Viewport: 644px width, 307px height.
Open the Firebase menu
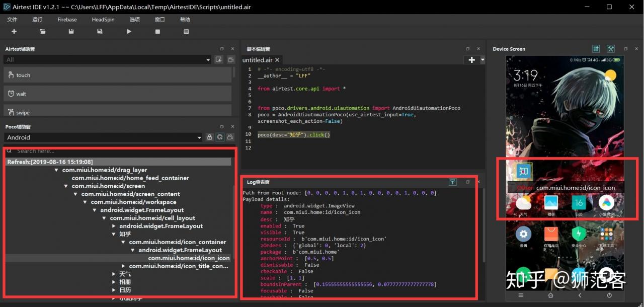pos(67,20)
